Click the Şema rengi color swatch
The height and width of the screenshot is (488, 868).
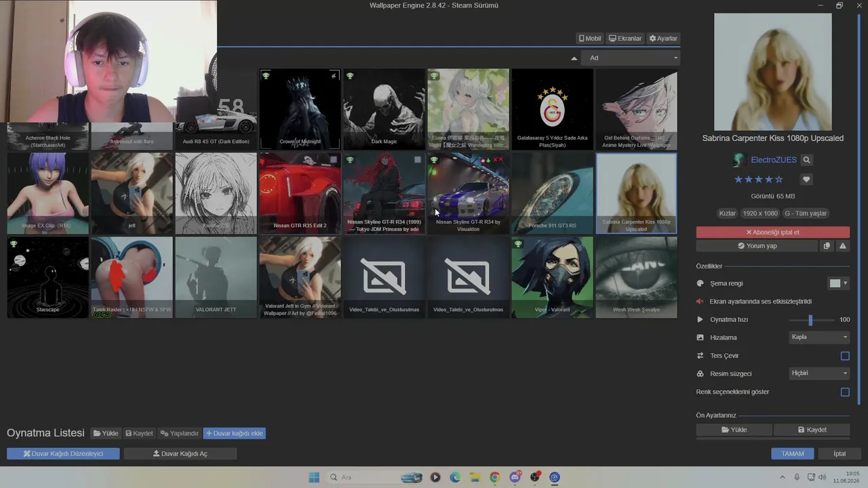point(835,283)
